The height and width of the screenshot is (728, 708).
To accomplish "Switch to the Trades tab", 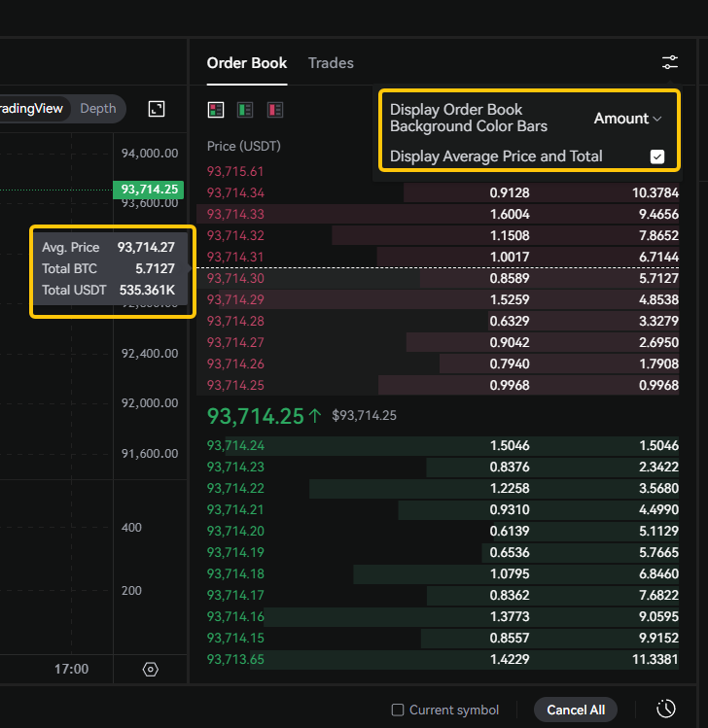I will [331, 63].
